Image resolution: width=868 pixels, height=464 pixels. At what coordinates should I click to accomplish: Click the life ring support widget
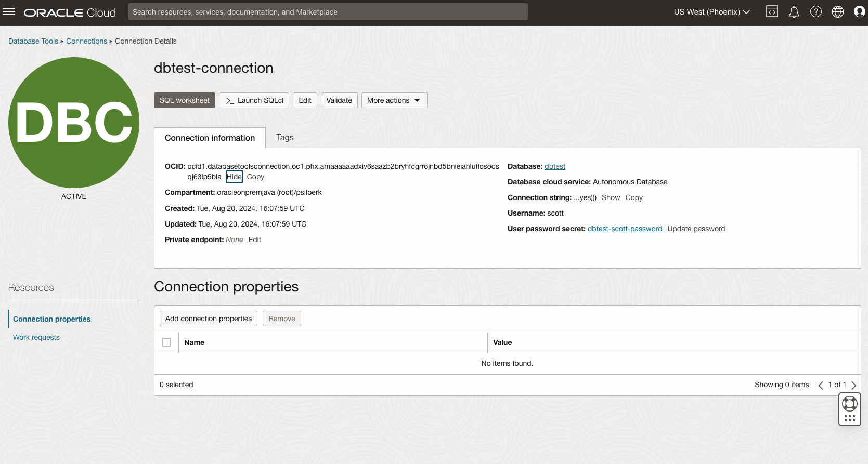tap(849, 403)
